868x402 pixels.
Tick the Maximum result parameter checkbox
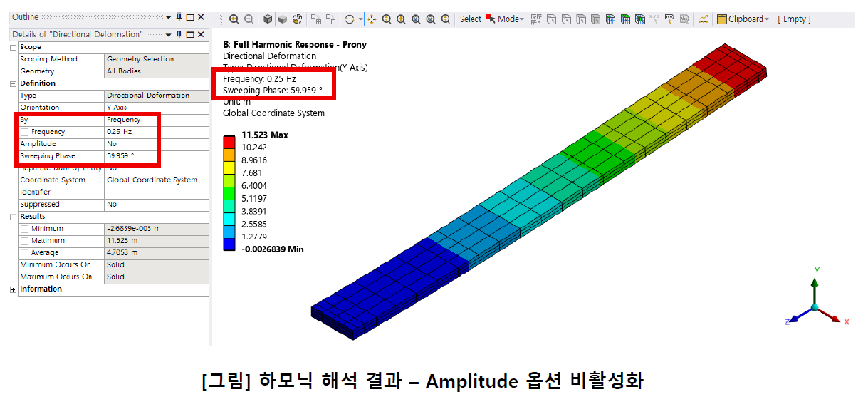pyautogui.click(x=25, y=241)
